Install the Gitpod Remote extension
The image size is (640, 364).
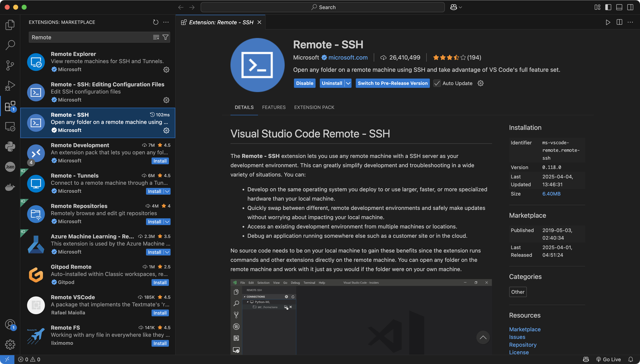160,283
